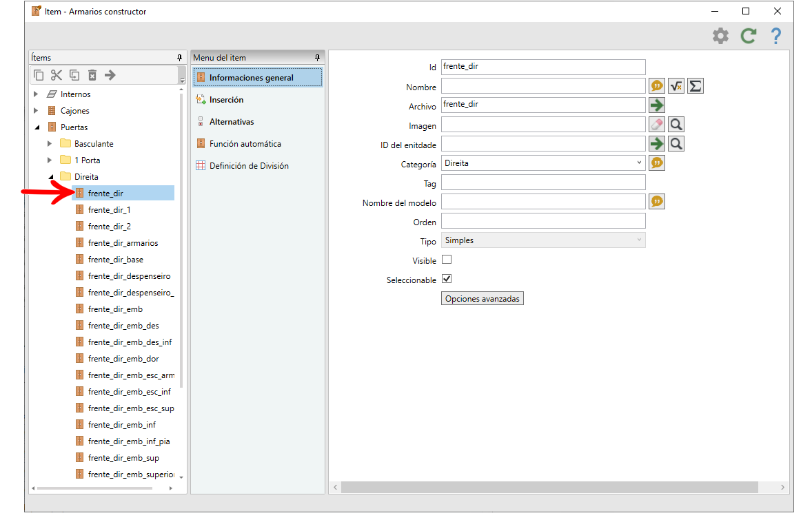Viewport: 812px width, 522px height.
Task: Click the sigma sum icon next to Nombre
Action: (696, 86)
